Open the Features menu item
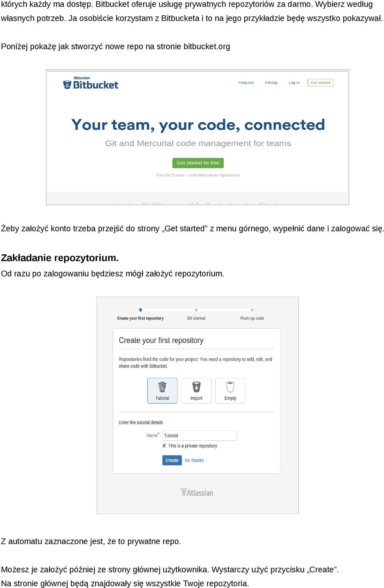Image resolution: width=384 pixels, height=588 pixels. coord(246,83)
